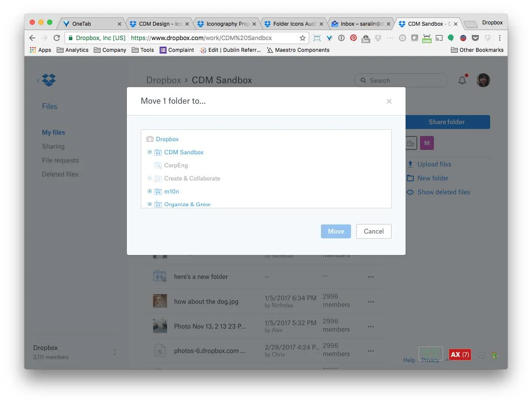The width and height of the screenshot is (532, 404).
Task: Select CDM Sandbox as destination
Action: click(184, 152)
